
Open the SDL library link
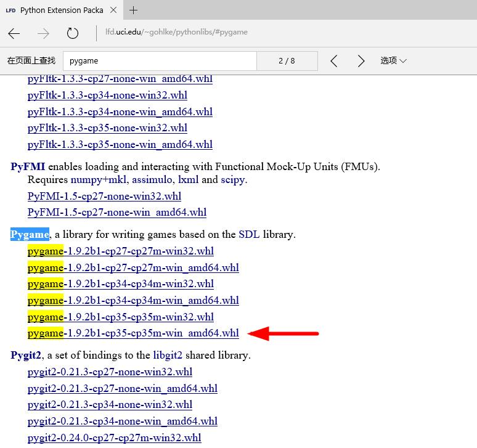[x=249, y=235]
